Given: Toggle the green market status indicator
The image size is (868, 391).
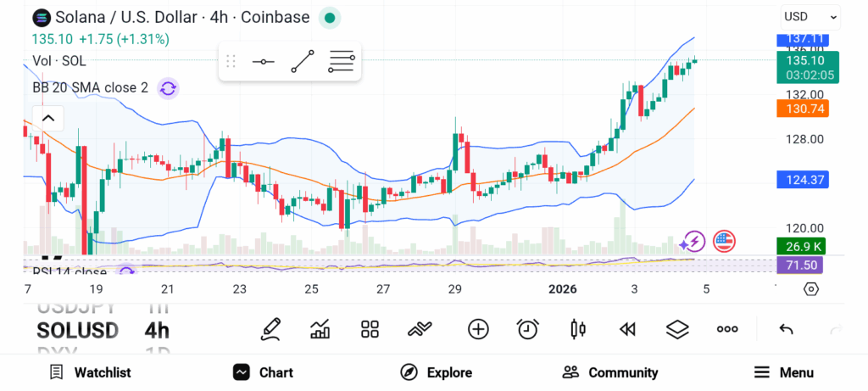Looking at the screenshot, I should click(331, 18).
